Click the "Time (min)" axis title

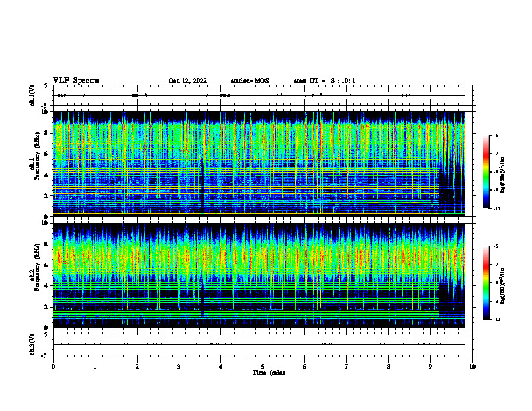pyautogui.click(x=269, y=373)
